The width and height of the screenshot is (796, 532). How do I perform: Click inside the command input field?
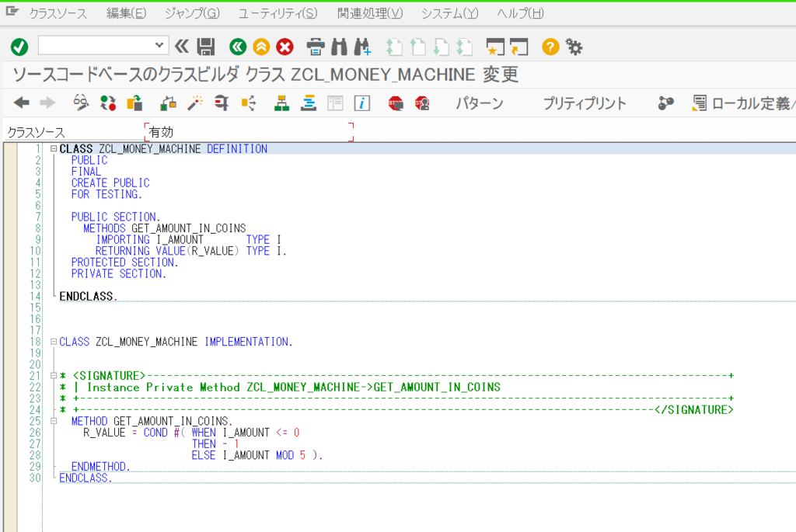(96, 45)
